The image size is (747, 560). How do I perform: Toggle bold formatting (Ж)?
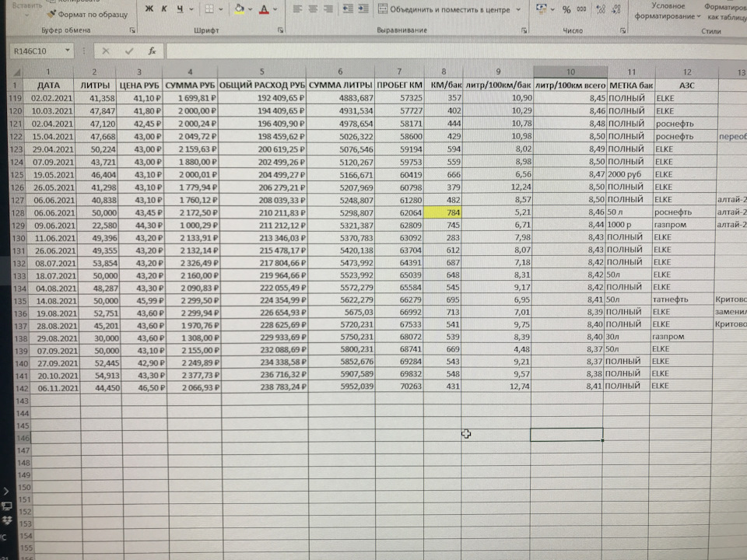[x=149, y=9]
